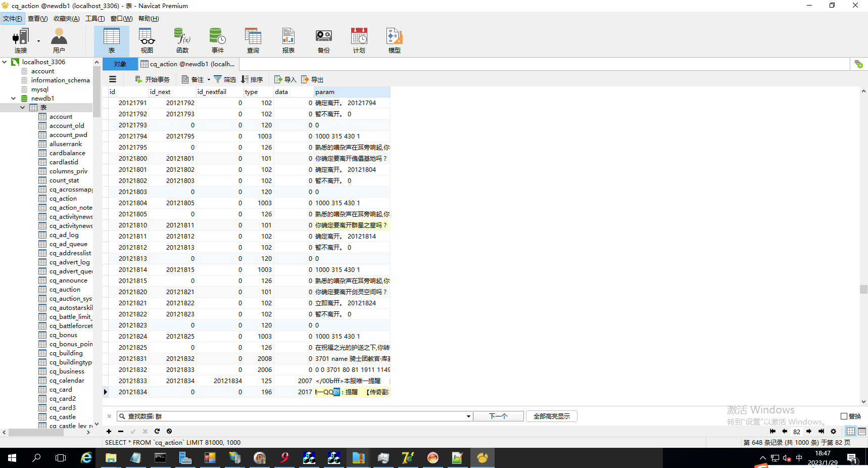
Task: Open the User (用户) manager
Action: point(59,40)
